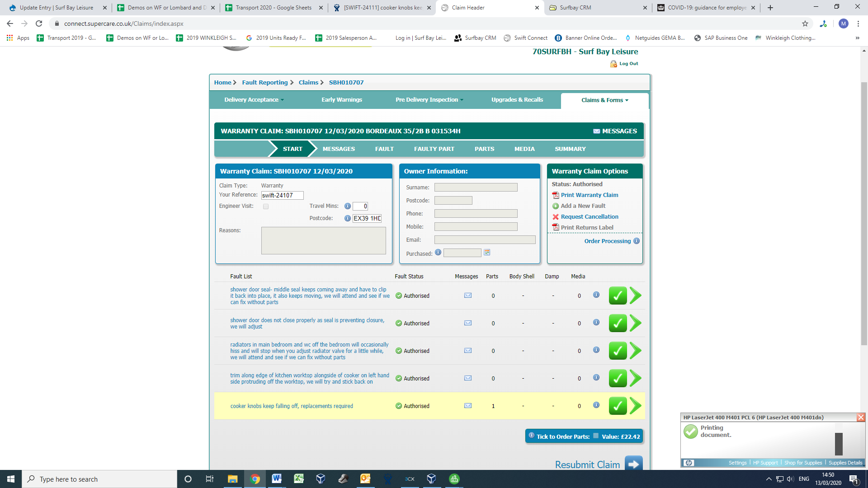The height and width of the screenshot is (488, 868).
Task: Click green tick for shower door seal fault
Action: click(618, 296)
